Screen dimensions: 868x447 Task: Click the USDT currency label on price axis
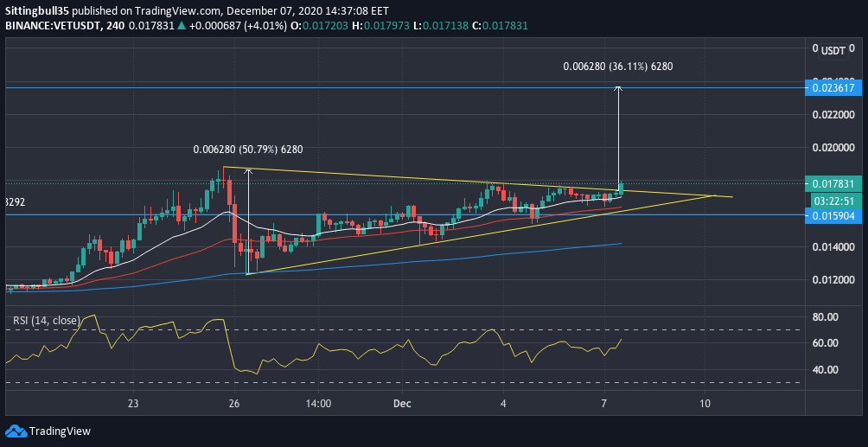point(833,50)
